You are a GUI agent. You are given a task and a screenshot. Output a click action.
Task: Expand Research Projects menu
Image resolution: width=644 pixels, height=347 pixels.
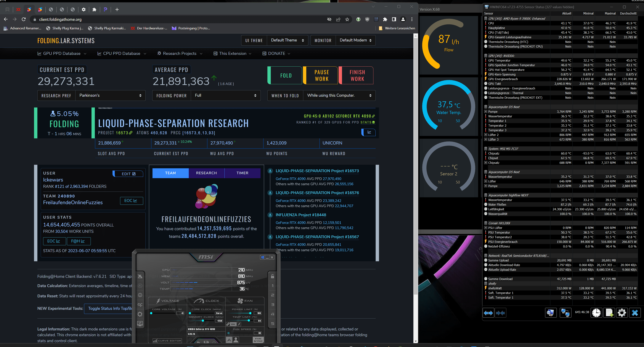[x=180, y=54]
